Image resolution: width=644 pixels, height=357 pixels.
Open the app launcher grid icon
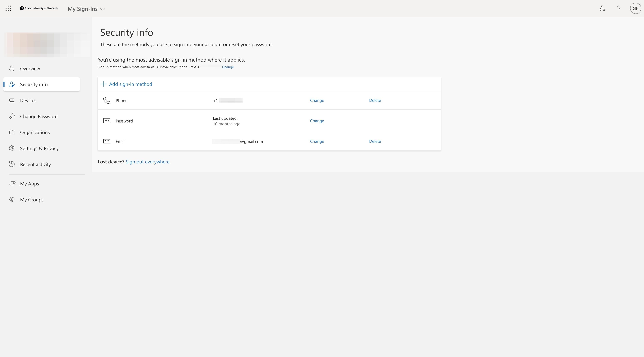(x=8, y=8)
